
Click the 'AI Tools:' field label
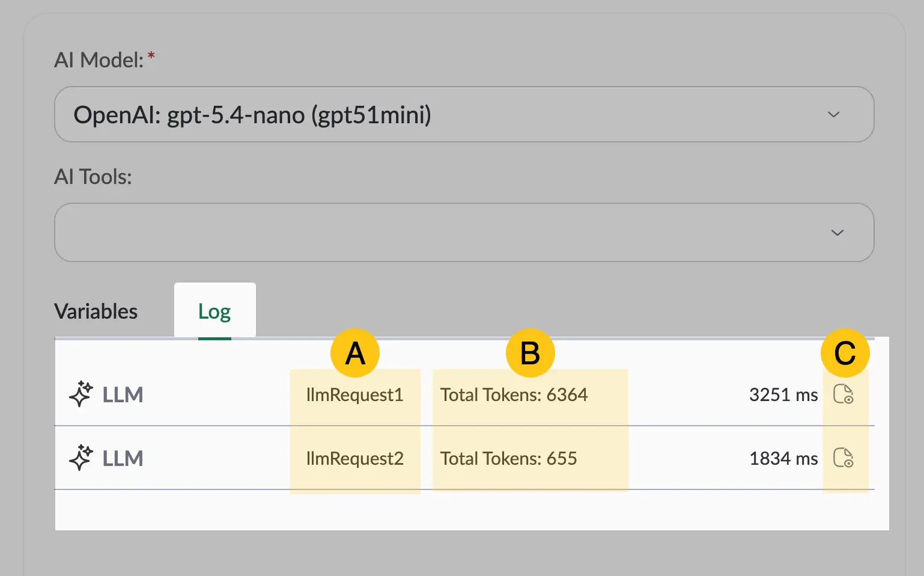click(x=93, y=177)
